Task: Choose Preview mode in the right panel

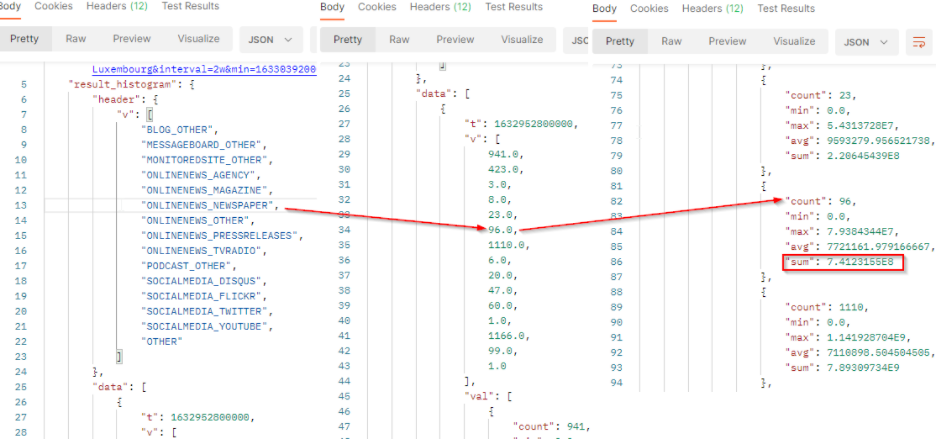Action: (727, 42)
